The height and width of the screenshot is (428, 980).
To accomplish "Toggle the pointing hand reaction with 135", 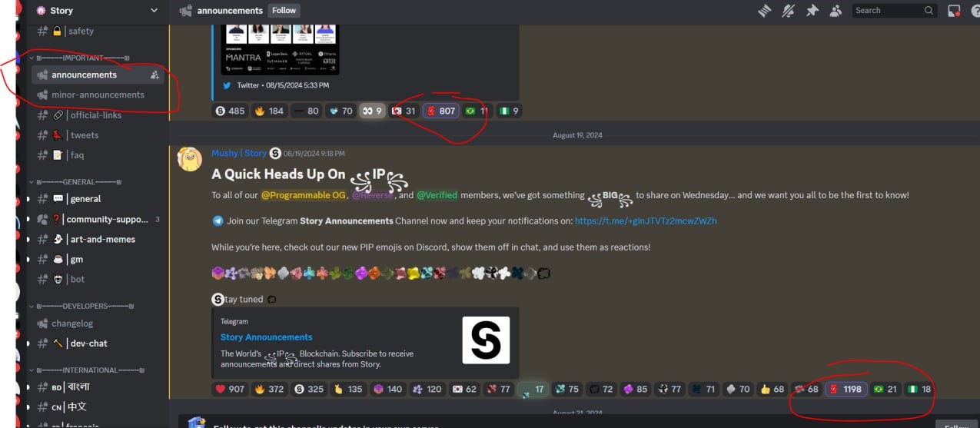I will tap(349, 389).
